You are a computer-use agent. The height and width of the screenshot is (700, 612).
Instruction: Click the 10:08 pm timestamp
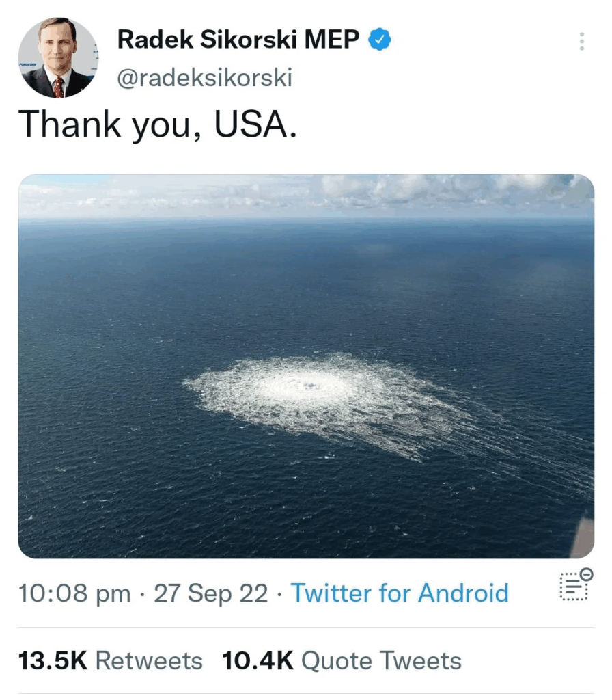(x=74, y=593)
